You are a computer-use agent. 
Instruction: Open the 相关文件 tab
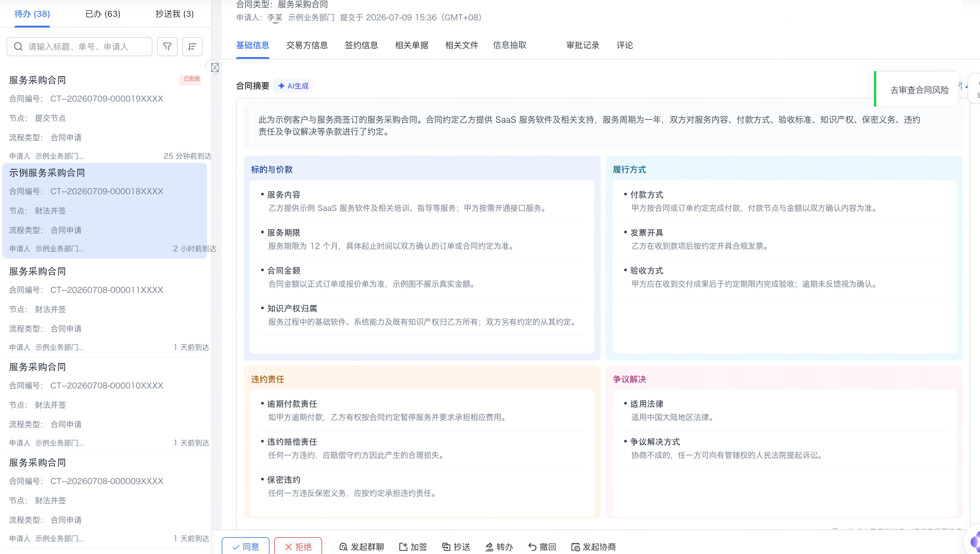[x=462, y=45]
